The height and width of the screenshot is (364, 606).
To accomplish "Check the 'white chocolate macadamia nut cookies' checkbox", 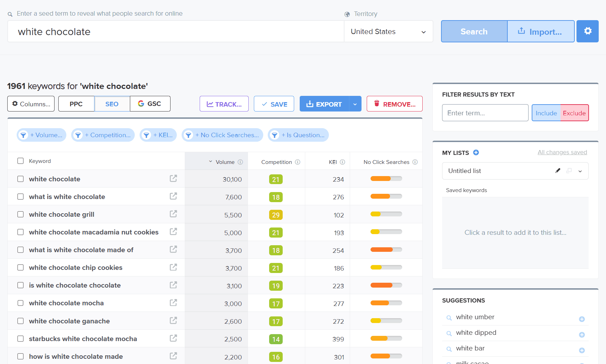I will pos(20,232).
